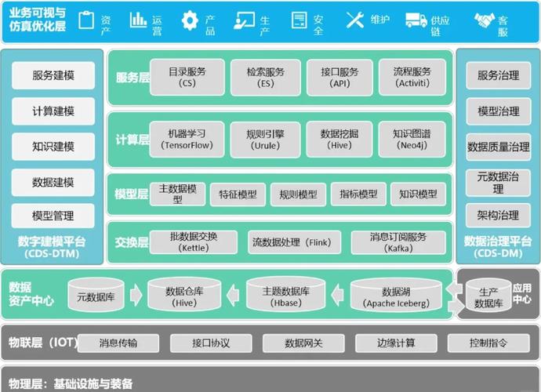541x392 pixels.
Task: Click the 计算建模 box
Action: pos(53,111)
